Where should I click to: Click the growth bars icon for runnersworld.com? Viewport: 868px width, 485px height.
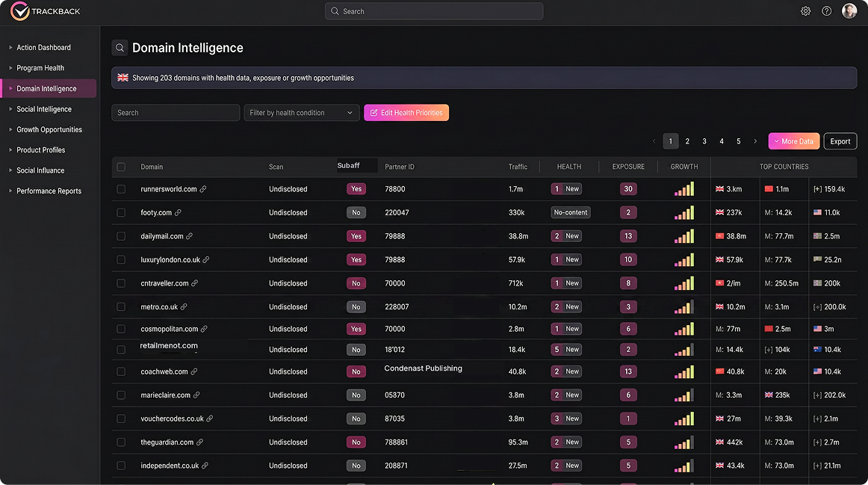click(x=684, y=189)
